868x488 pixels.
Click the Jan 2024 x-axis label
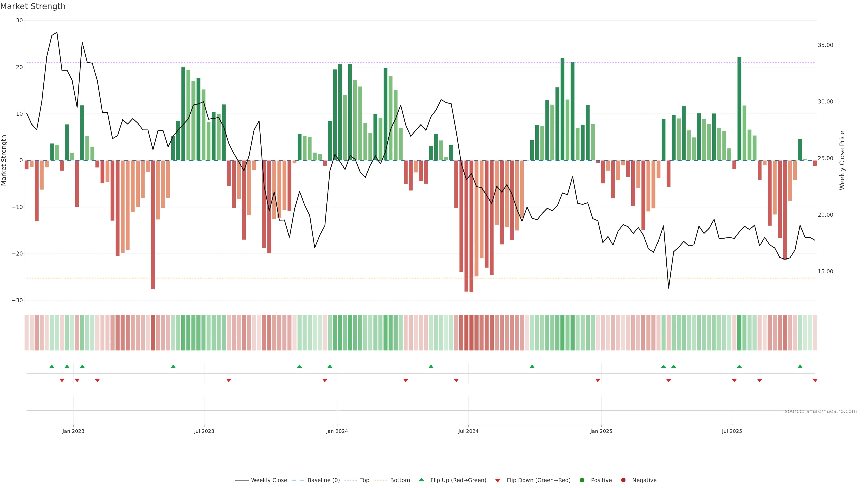pos(337,431)
